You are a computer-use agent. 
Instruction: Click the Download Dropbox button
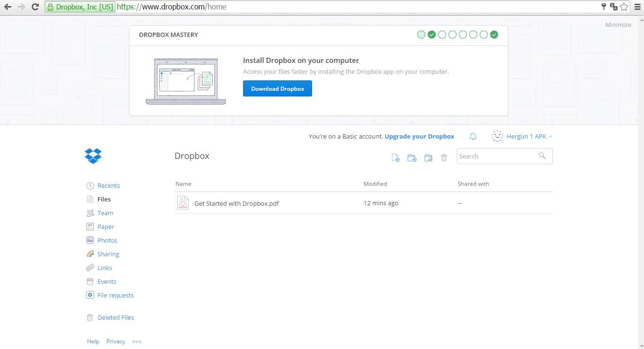tap(278, 88)
